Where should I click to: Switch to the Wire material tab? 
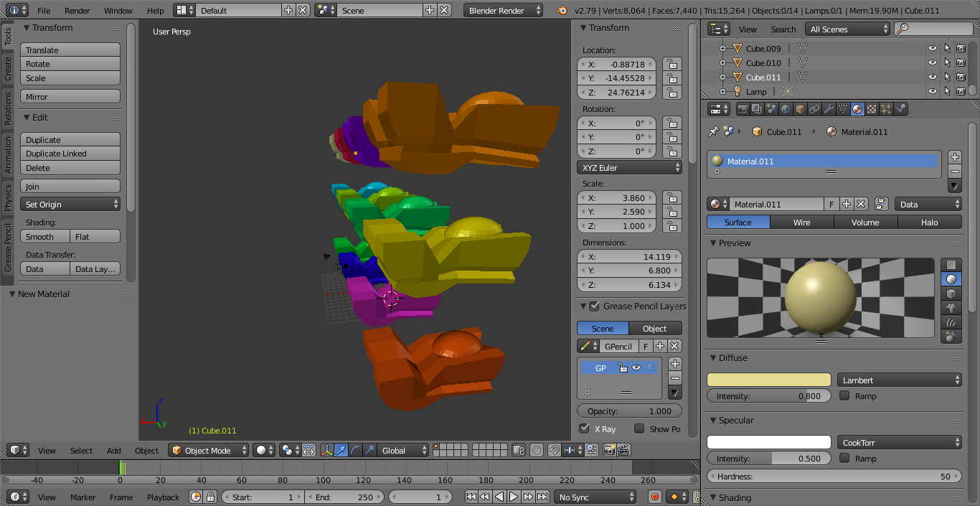click(801, 222)
